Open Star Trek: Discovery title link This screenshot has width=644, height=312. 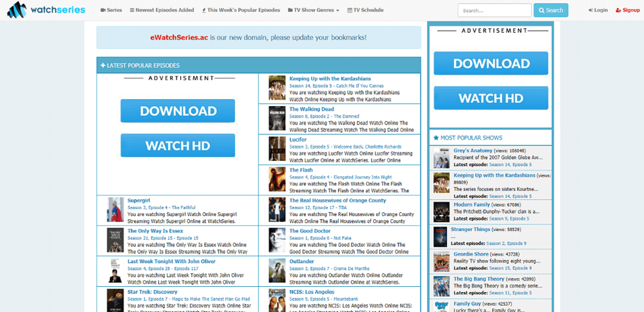pyautogui.click(x=153, y=292)
